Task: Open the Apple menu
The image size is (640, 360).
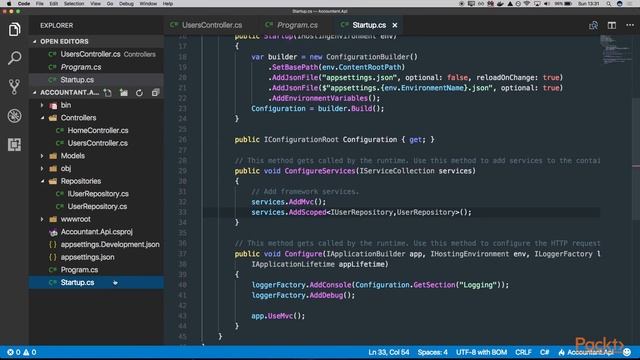Action: 9,4
